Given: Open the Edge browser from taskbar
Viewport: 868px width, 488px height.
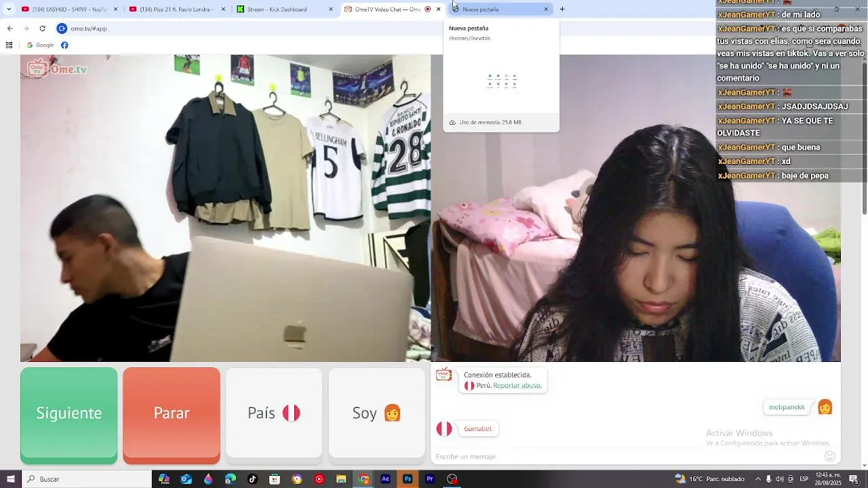Looking at the screenshot, I should [x=231, y=479].
